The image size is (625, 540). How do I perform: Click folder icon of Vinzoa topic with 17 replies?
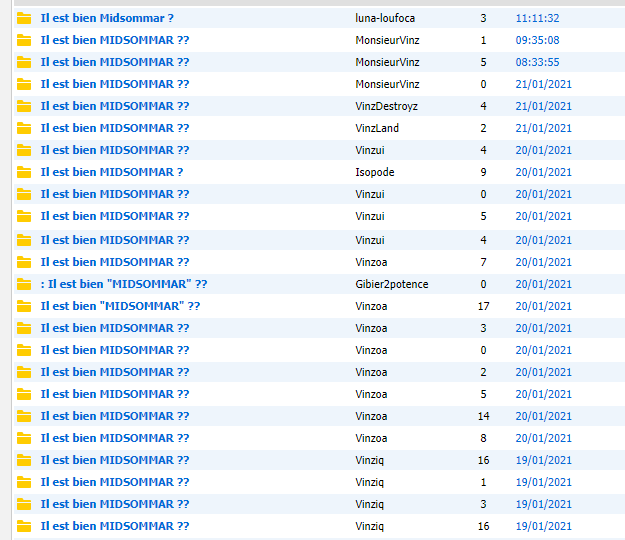coord(24,306)
